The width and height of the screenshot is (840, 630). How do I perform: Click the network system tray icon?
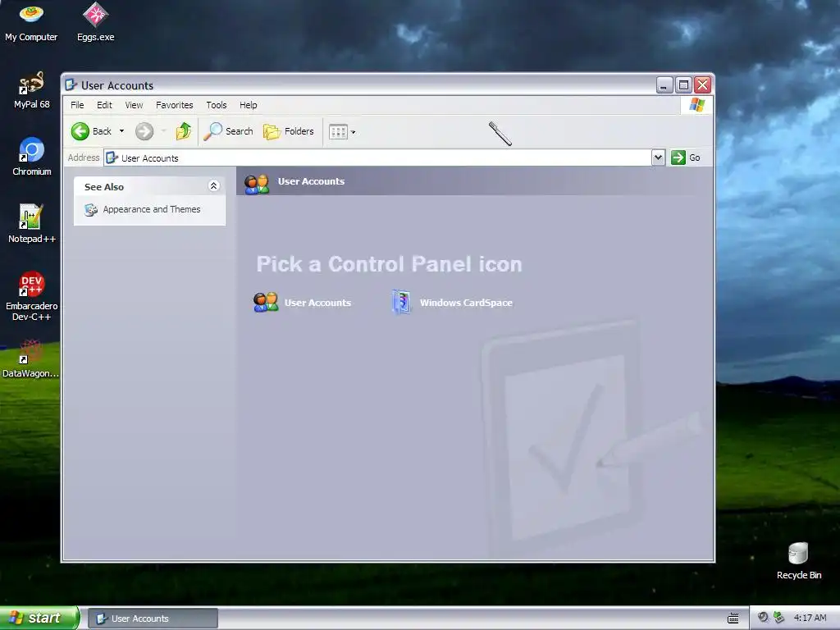point(779,618)
